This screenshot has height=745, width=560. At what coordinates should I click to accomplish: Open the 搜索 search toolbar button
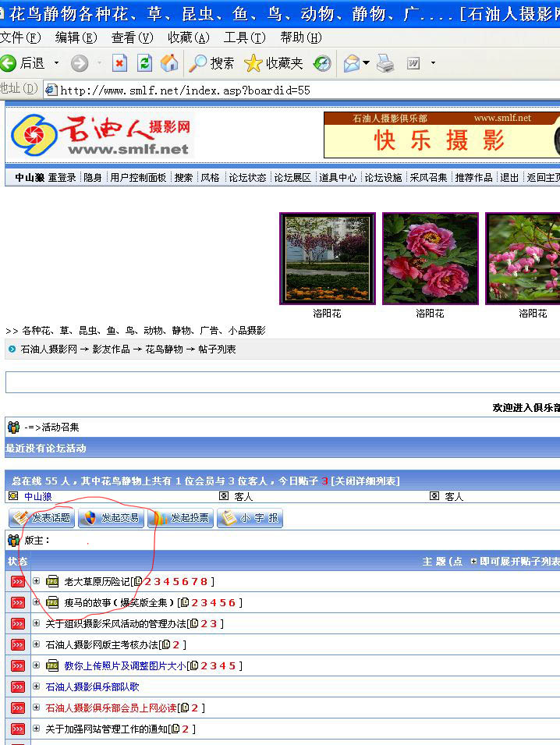click(x=212, y=63)
